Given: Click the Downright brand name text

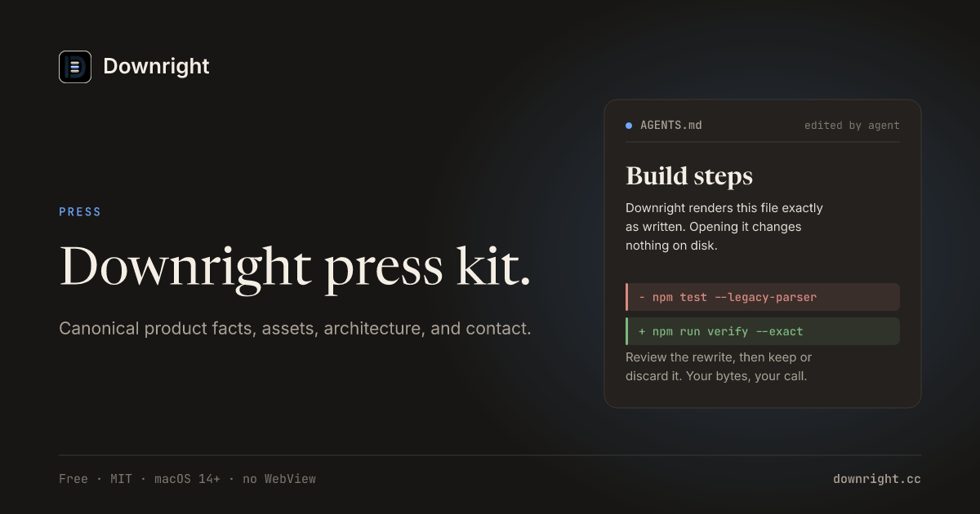Looking at the screenshot, I should pyautogui.click(x=156, y=67).
